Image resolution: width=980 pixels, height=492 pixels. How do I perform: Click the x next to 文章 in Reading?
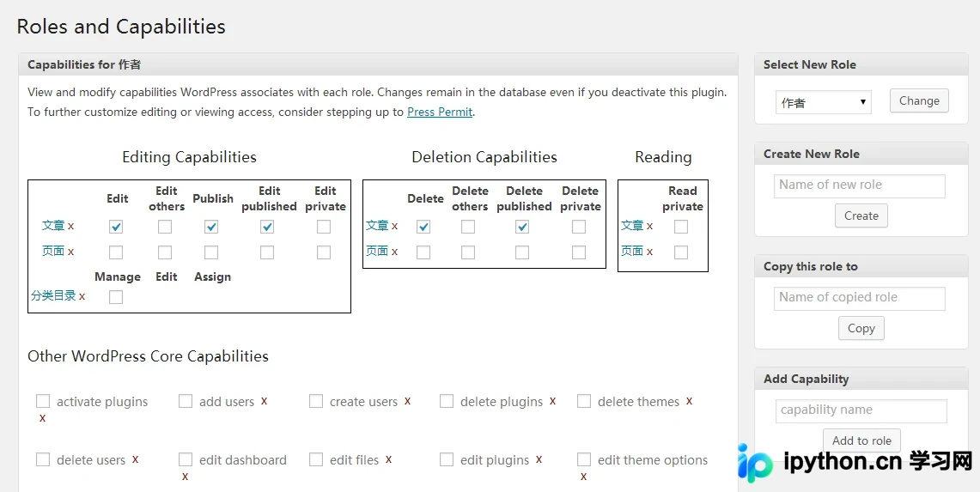click(649, 226)
